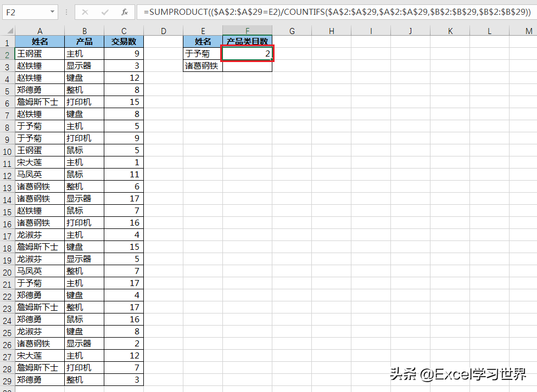Select cell B28 打印机 in row 28
Viewport: 537px width, 392px height.
[x=84, y=367]
